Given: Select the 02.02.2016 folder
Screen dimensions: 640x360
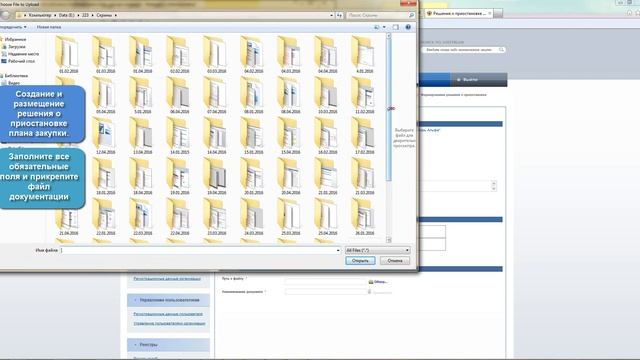Looking at the screenshot, I should point(179,55).
